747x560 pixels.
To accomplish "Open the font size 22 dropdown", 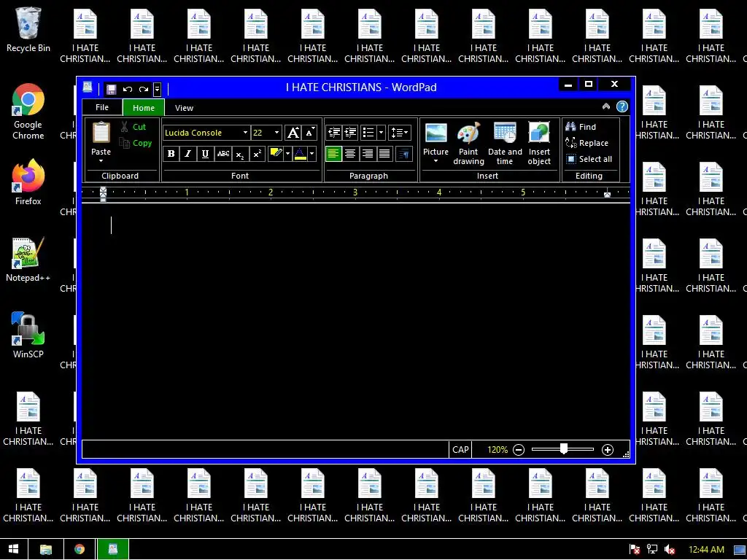I will (x=276, y=133).
